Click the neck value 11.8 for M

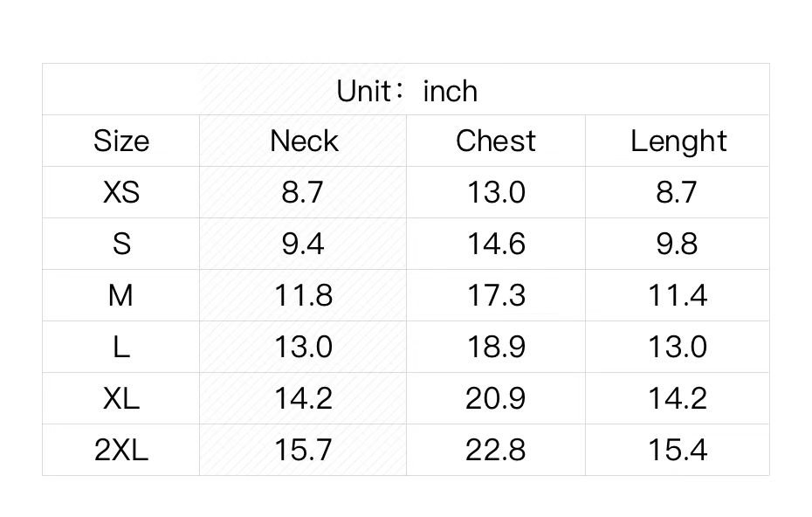(x=303, y=296)
